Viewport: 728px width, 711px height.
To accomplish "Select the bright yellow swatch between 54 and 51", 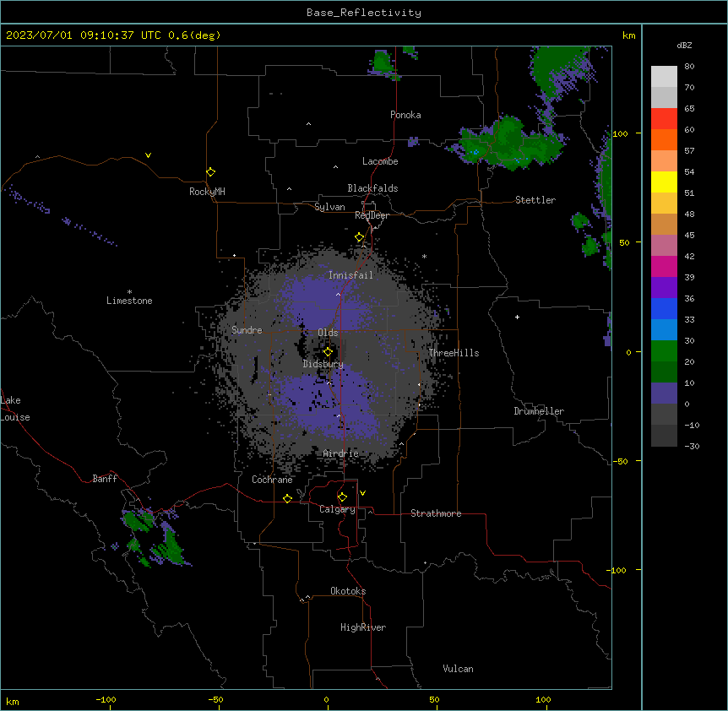I will point(664,182).
